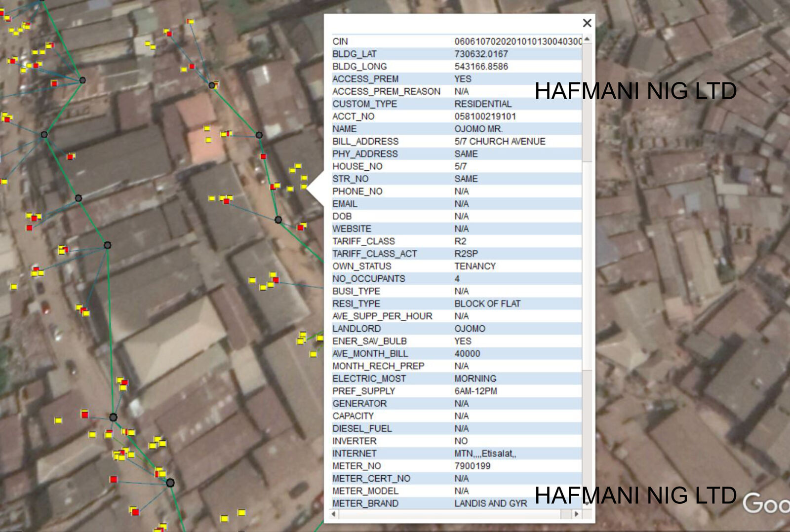Select the INVERTER value NO
Screen dimensions: 790x532
coord(461,441)
